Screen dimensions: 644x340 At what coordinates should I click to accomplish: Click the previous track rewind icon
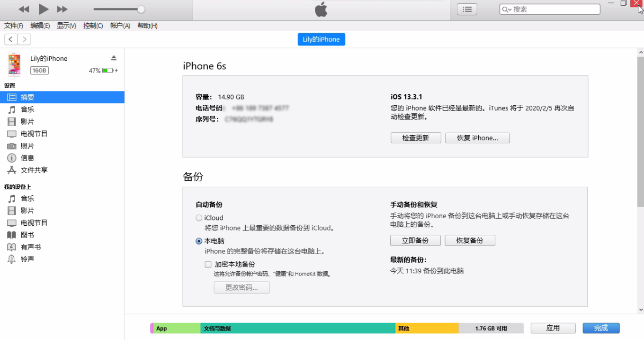(23, 9)
